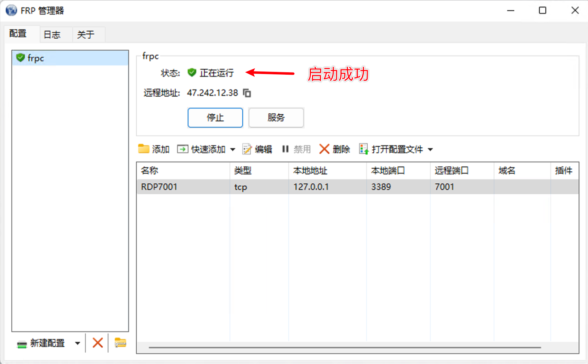Close the FRP 管理器 window

[575, 11]
